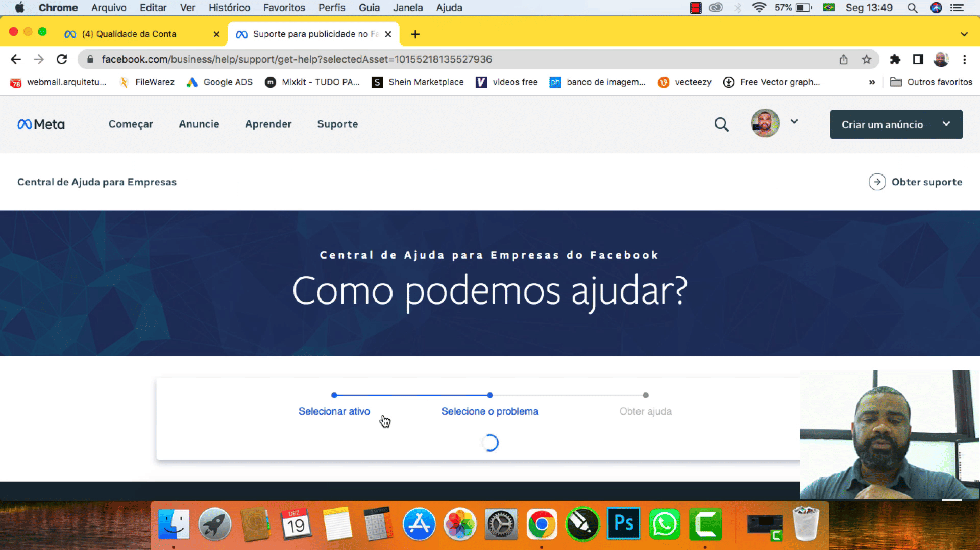Screen dimensions: 980x550
Task: Click the Obter suporte arrow icon
Action: [877, 182]
